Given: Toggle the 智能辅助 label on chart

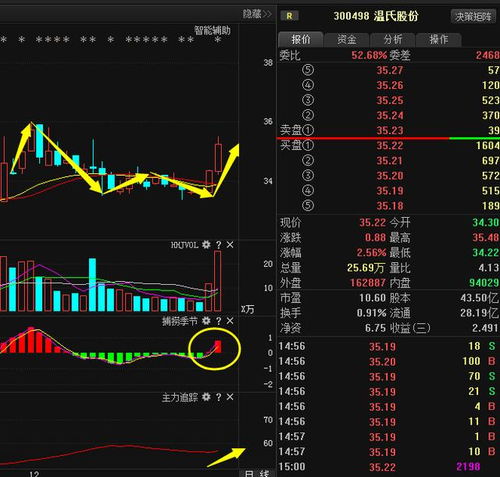Looking at the screenshot, I should coord(212,31).
